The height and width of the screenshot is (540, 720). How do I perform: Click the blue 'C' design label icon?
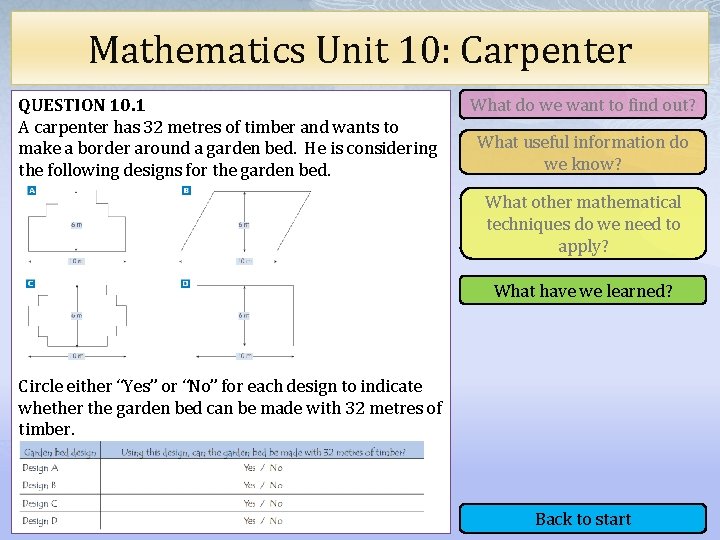pyautogui.click(x=30, y=284)
